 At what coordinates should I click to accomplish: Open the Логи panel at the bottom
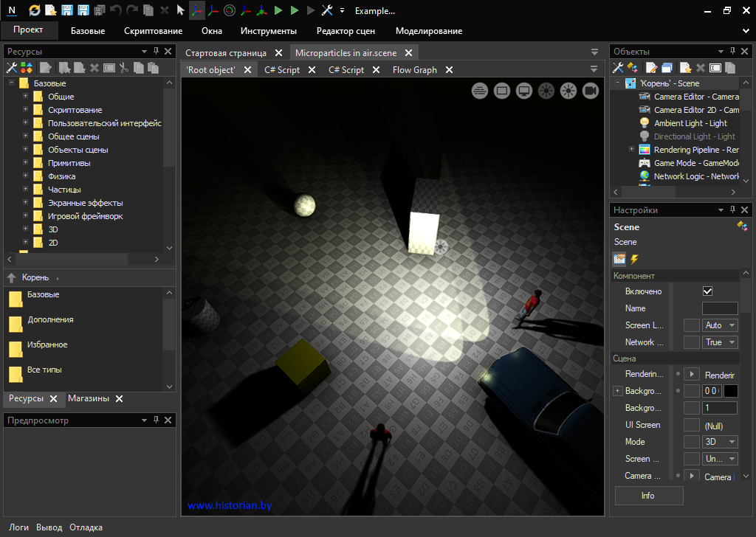[x=18, y=527]
